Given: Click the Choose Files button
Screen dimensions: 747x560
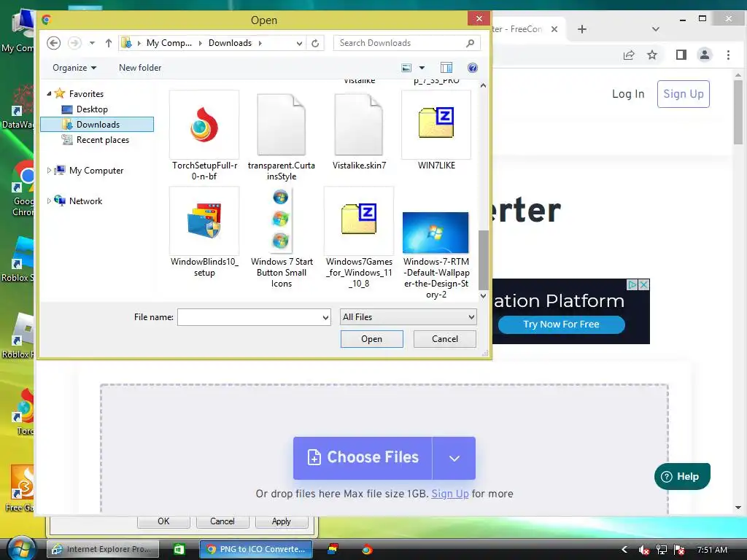Looking at the screenshot, I should click(x=363, y=458).
